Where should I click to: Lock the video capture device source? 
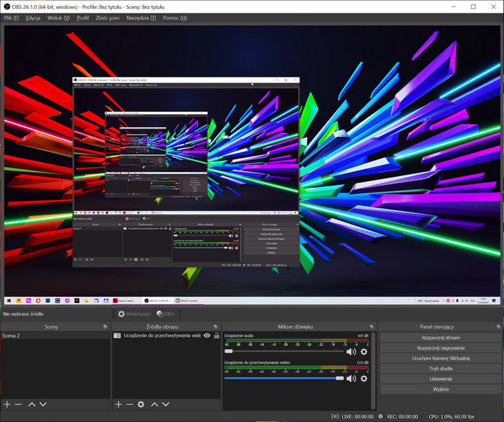tap(217, 335)
